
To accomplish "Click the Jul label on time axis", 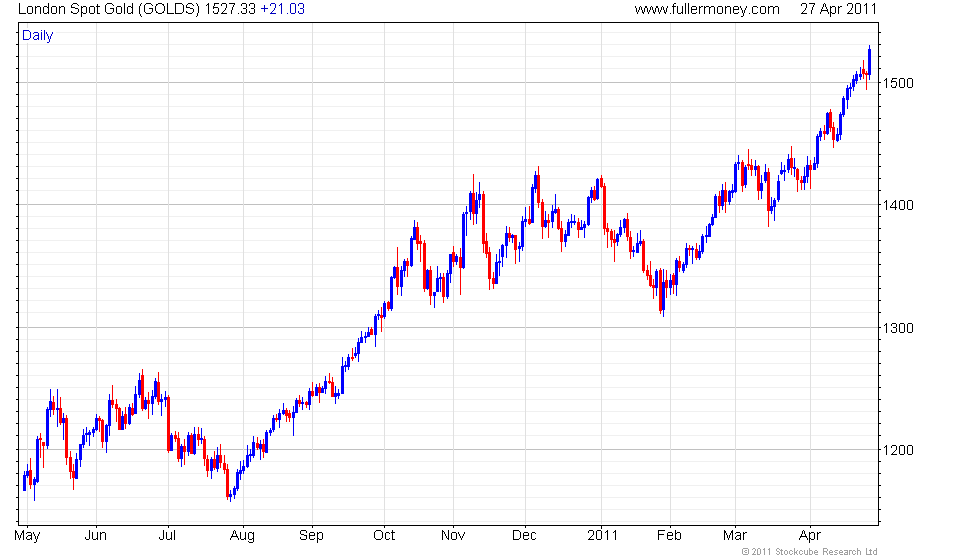I will 167,536.
